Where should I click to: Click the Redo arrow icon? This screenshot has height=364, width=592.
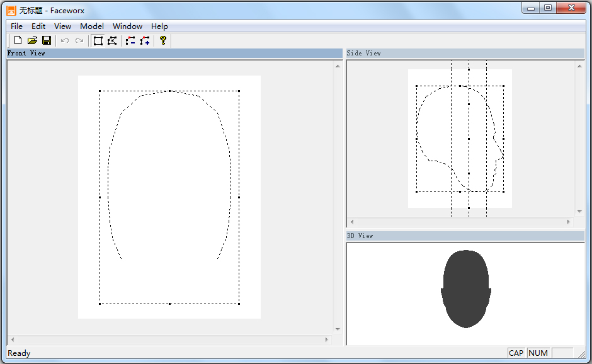79,40
